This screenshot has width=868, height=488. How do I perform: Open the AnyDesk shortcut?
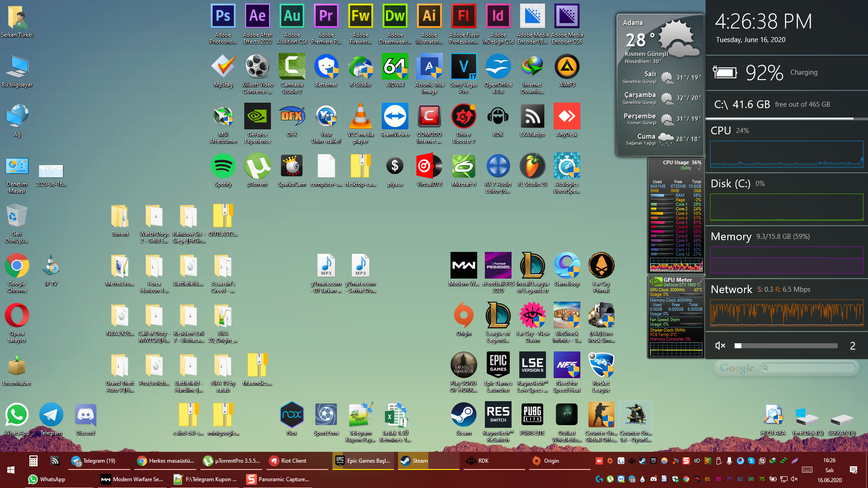(x=567, y=120)
